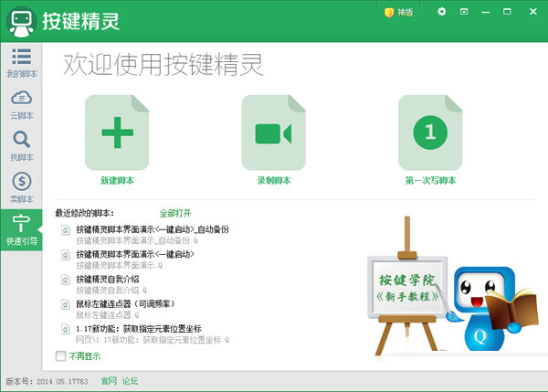Open 第一次写脚本 tutorial icon

[430, 132]
